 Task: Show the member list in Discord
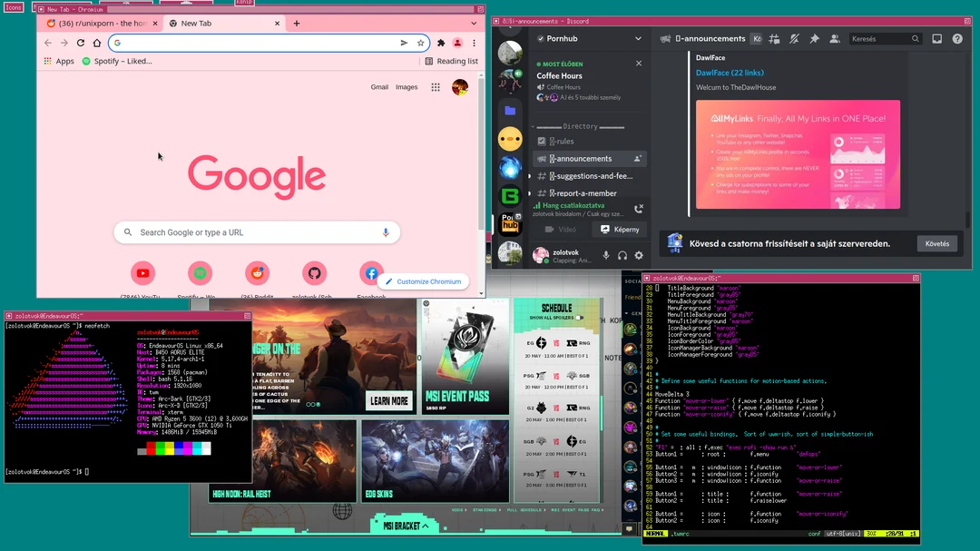click(836, 38)
